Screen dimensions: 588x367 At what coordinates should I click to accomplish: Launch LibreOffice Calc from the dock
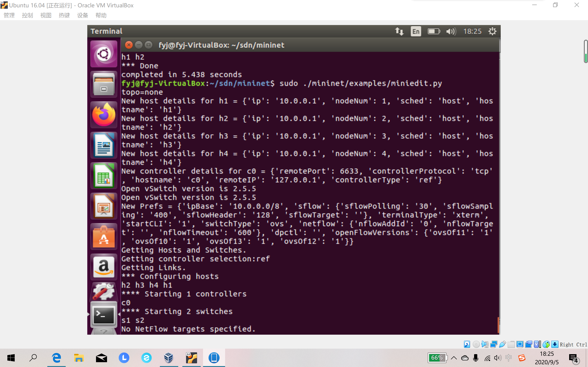coord(104,176)
